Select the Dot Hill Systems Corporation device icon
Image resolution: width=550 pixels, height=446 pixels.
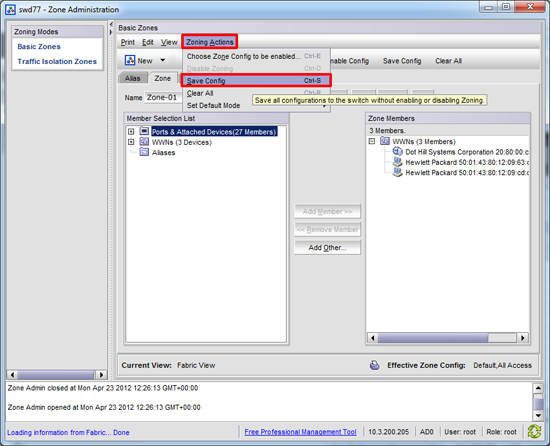[x=397, y=151]
